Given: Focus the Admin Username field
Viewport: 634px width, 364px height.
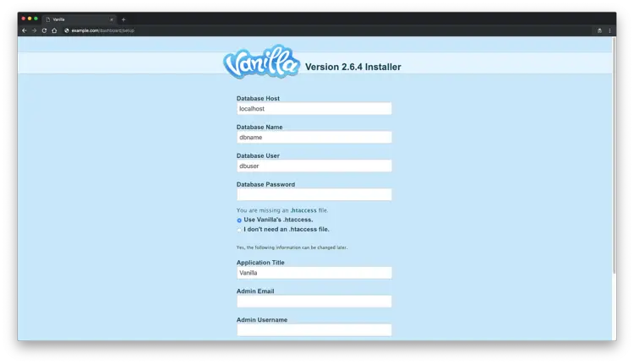Looking at the screenshot, I should pos(314,330).
